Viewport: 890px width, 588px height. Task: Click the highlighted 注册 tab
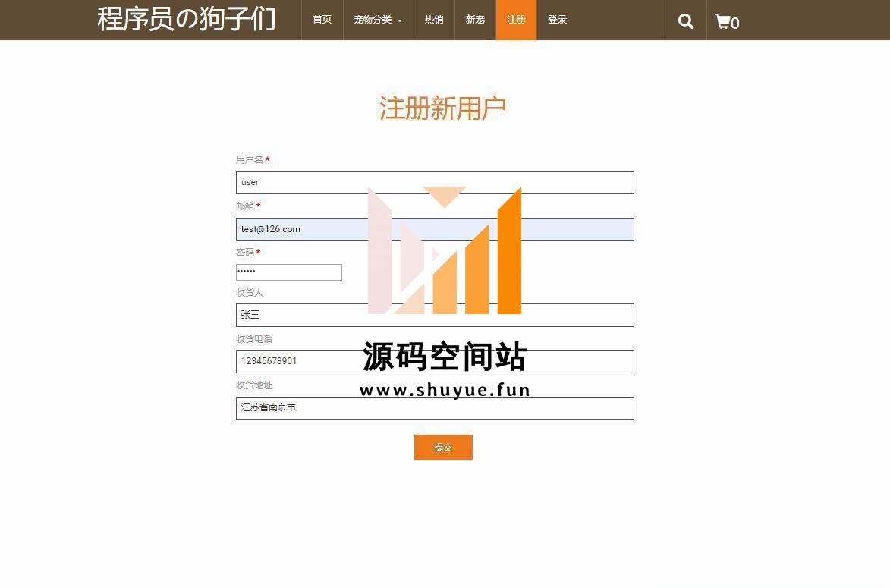pos(516,20)
